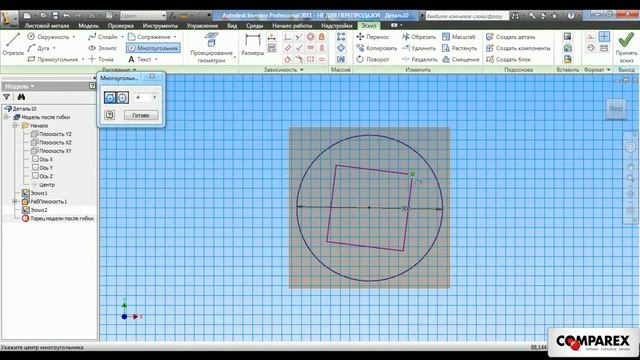Image resolution: width=640 pixels, height=360 pixels.
Task: Click the keyword search input field
Action: tap(467, 16)
